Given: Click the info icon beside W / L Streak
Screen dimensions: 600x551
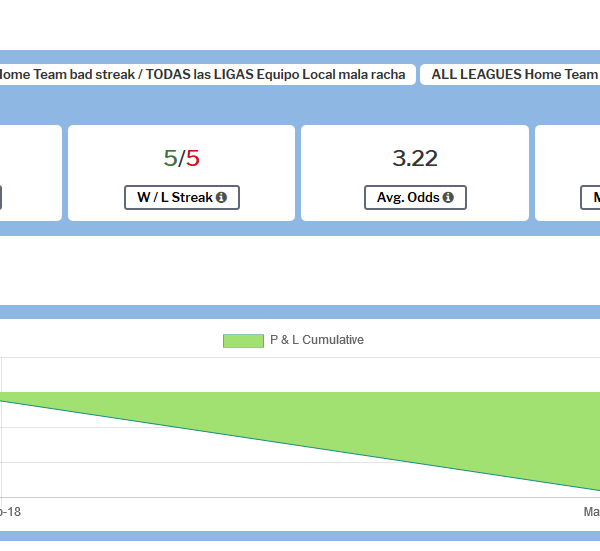Looking at the screenshot, I should pyautogui.click(x=221, y=198).
